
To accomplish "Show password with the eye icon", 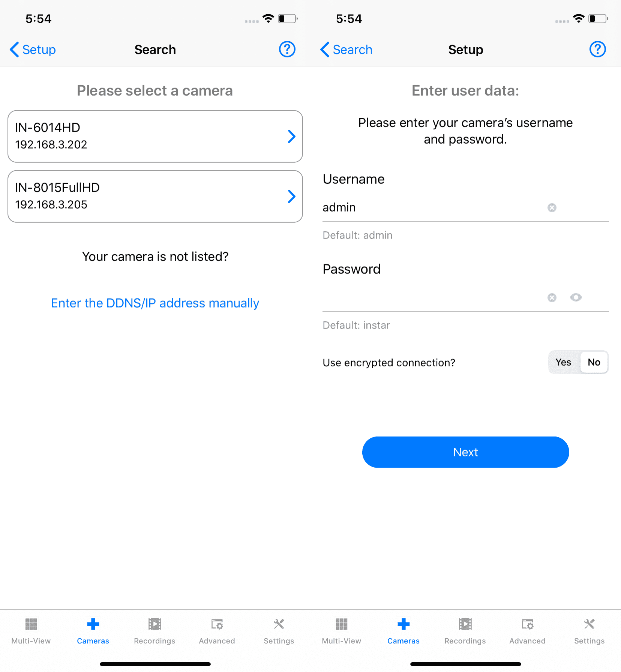I will pyautogui.click(x=576, y=298).
